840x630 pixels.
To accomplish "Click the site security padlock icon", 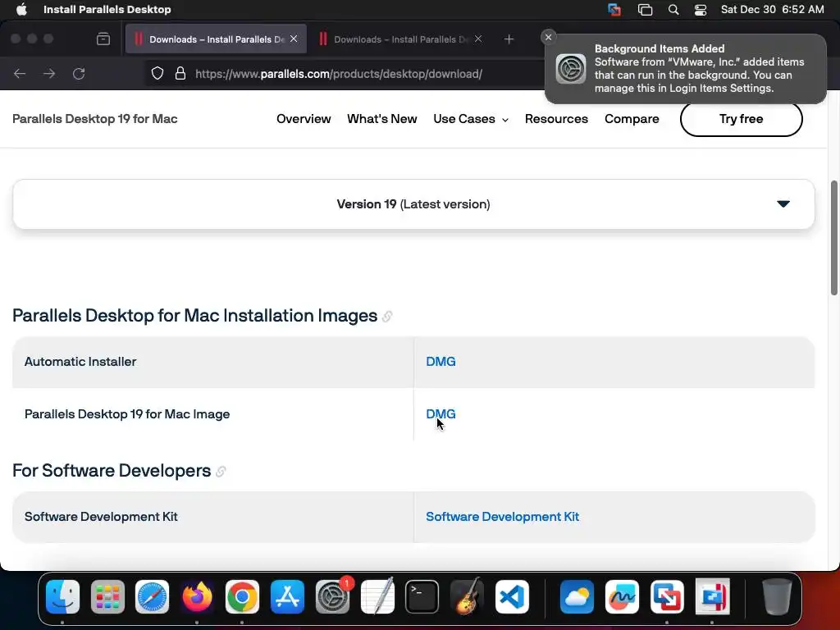I will (x=180, y=73).
